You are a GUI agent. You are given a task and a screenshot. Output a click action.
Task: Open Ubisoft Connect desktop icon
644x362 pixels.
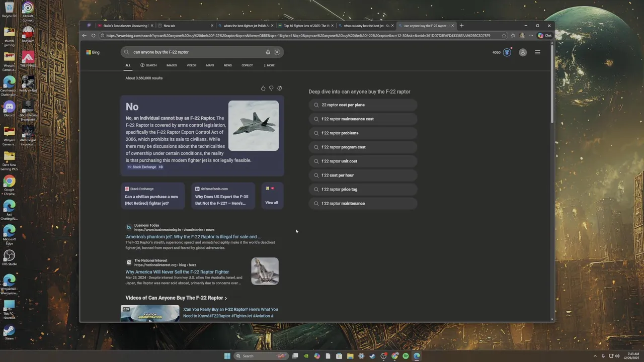point(28,11)
